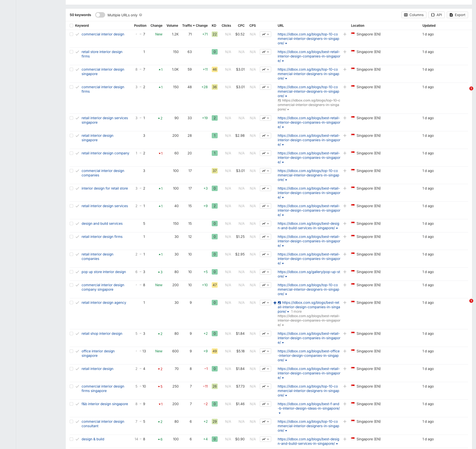Click Singapore flag icon in retail interior design firms row

click(353, 236)
